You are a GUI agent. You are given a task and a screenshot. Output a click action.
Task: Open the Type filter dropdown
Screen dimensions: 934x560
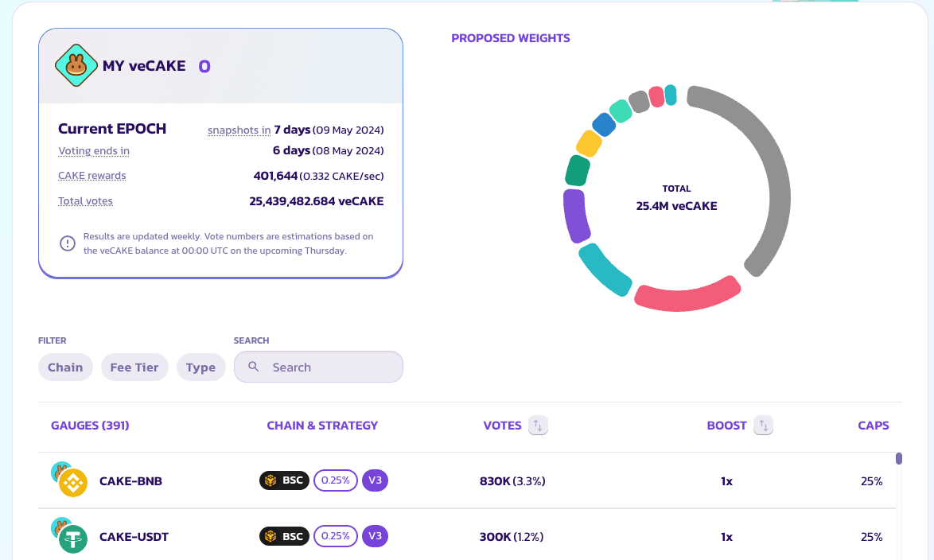click(200, 367)
